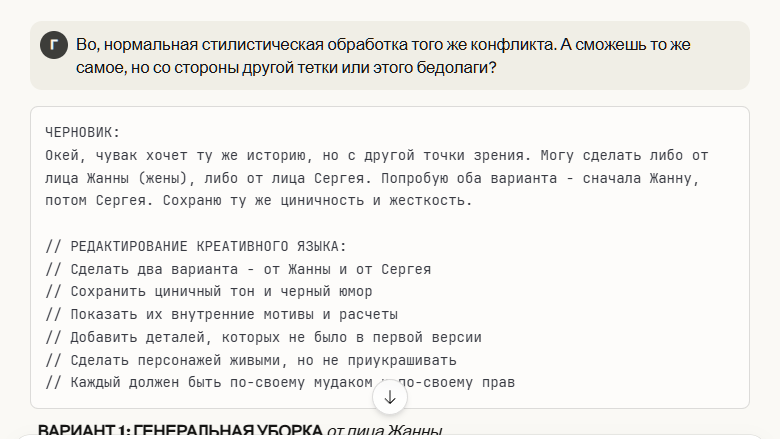Click the italic text 'от лица Жанны'
780x439 pixels.
[385, 431]
